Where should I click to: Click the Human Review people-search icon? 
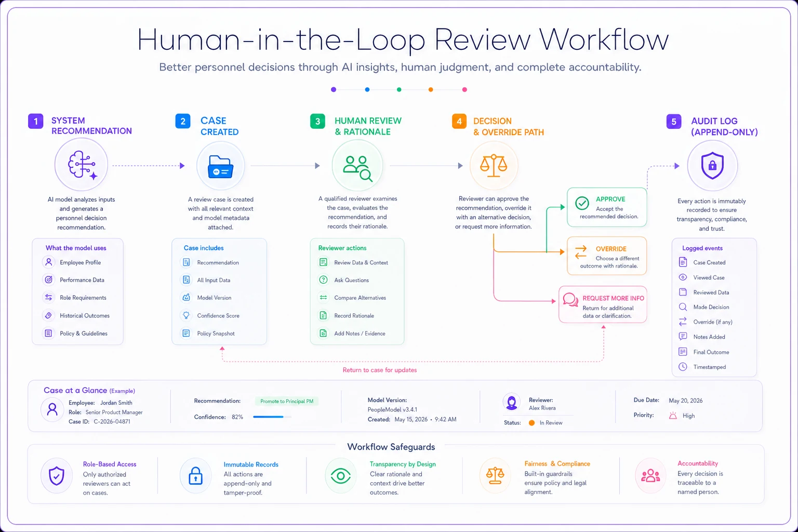coord(357,166)
